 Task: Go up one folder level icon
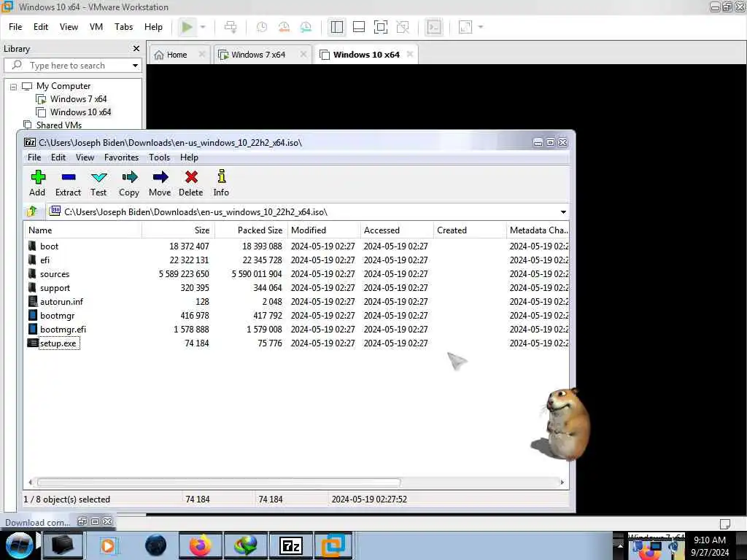pyautogui.click(x=32, y=211)
